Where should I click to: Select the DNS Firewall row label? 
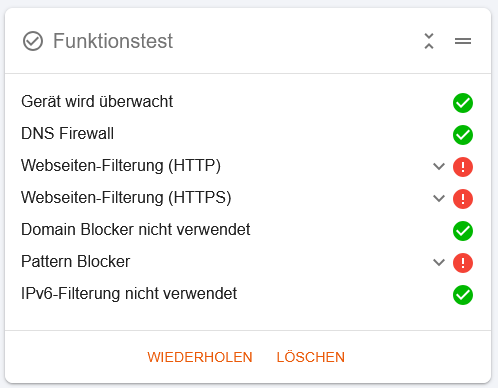67,133
